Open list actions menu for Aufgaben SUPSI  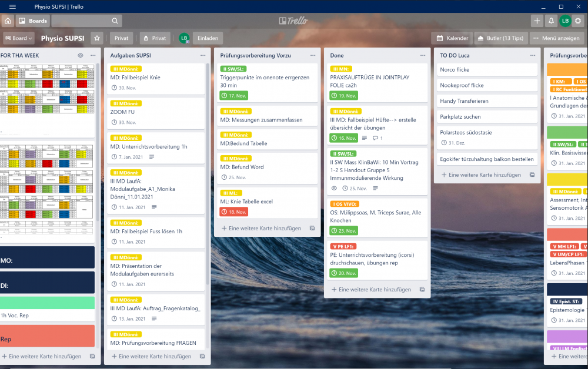(x=203, y=55)
